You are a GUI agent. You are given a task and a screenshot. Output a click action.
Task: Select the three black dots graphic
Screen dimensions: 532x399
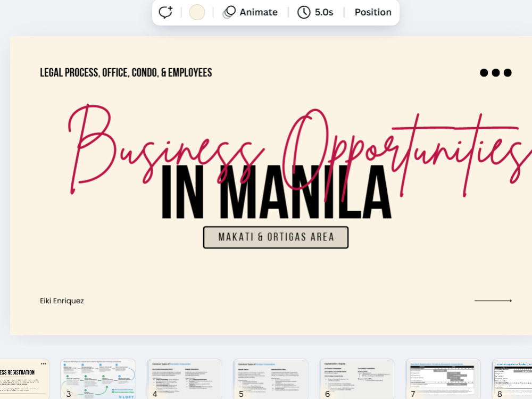click(x=496, y=72)
